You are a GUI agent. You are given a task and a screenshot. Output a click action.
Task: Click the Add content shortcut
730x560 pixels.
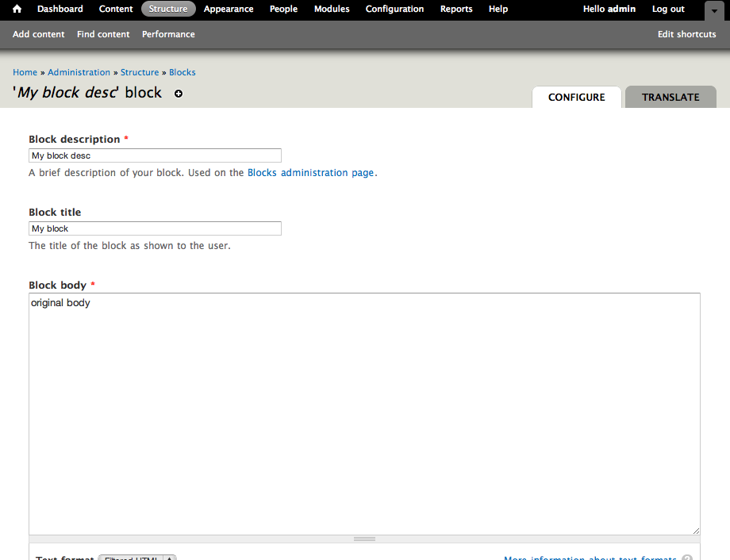38,34
